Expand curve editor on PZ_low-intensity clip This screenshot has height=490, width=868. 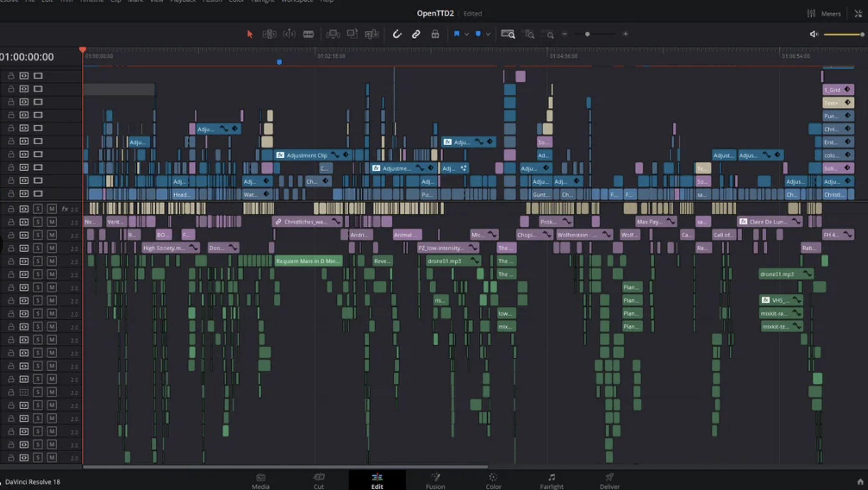point(472,248)
